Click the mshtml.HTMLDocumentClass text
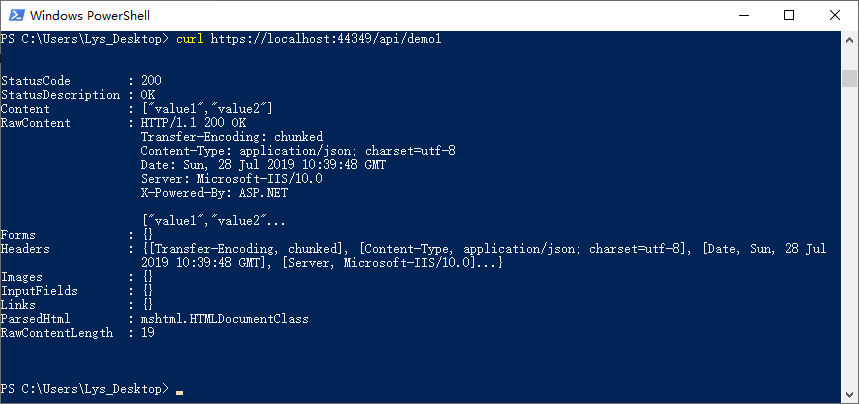This screenshot has width=859, height=404. coord(225,319)
